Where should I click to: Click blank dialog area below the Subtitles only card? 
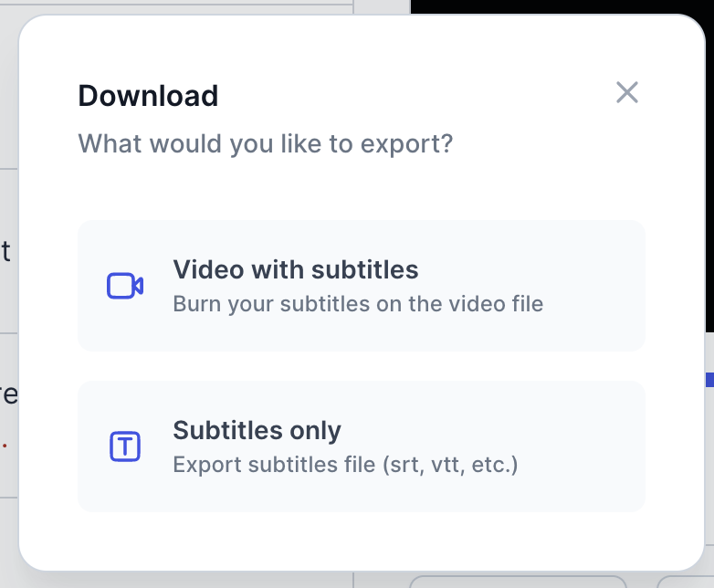click(361, 541)
